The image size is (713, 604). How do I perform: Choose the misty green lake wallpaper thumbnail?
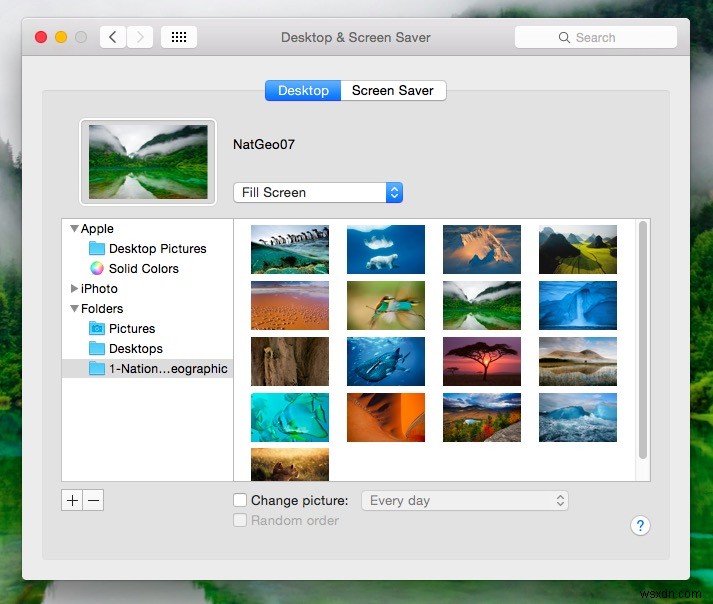pos(482,305)
